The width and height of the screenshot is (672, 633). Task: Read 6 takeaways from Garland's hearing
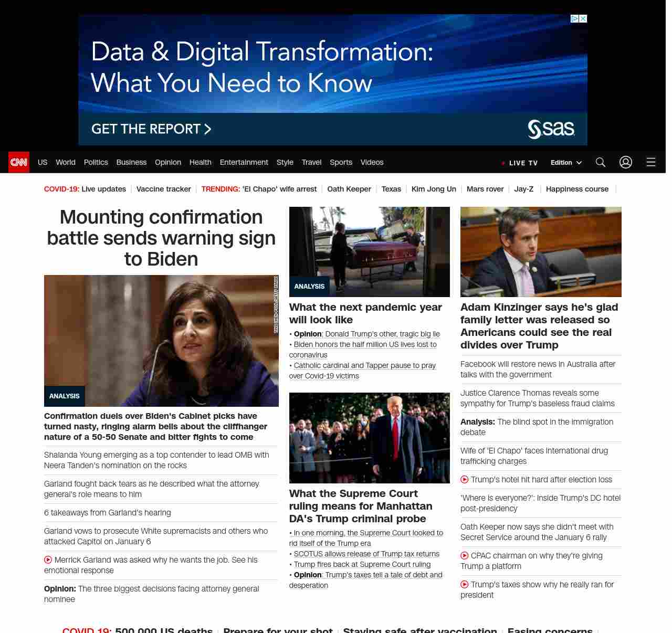pyautogui.click(x=107, y=512)
